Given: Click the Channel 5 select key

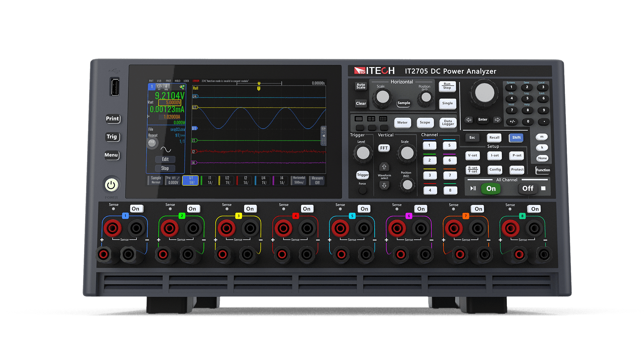Looking at the screenshot, I should (x=449, y=145).
